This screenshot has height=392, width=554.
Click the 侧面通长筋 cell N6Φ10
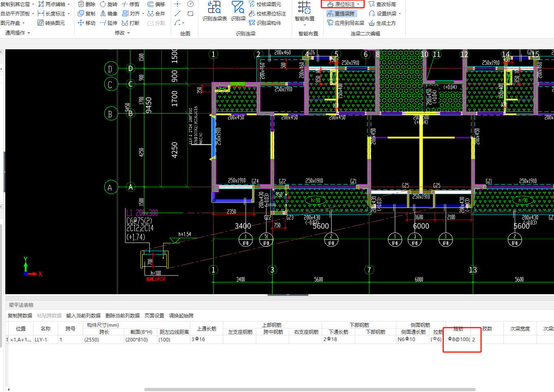tap(413, 339)
